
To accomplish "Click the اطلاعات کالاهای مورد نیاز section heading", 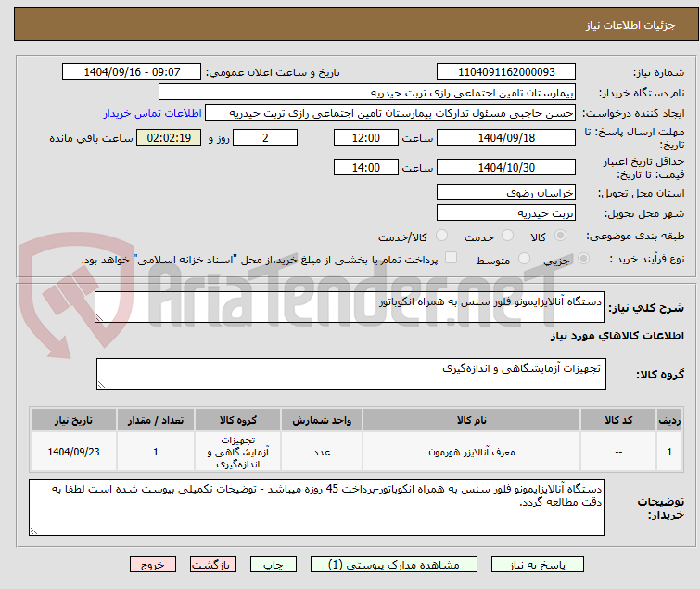I will (x=617, y=336).
